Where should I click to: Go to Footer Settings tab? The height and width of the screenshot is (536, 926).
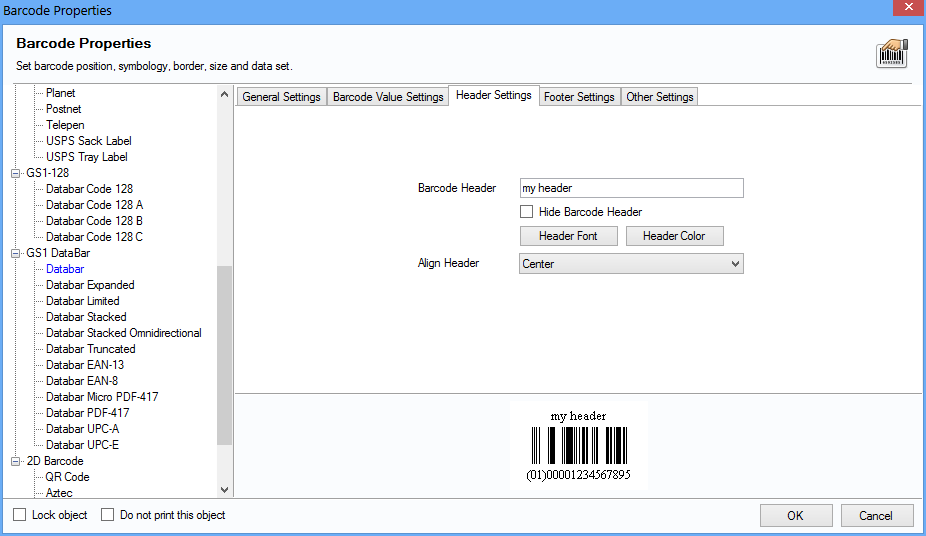point(579,97)
